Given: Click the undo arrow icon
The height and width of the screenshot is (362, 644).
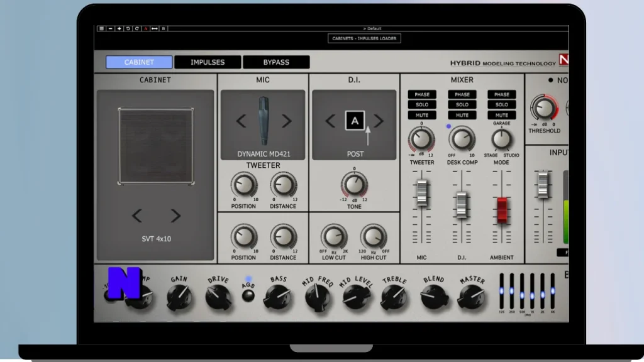Looking at the screenshot, I should 128,29.
